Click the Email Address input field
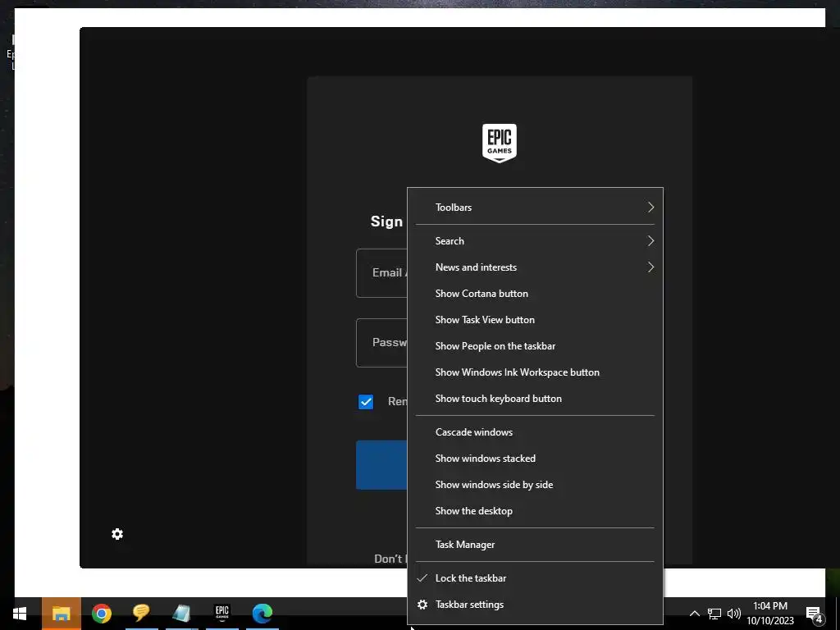The image size is (840, 630). [382, 273]
